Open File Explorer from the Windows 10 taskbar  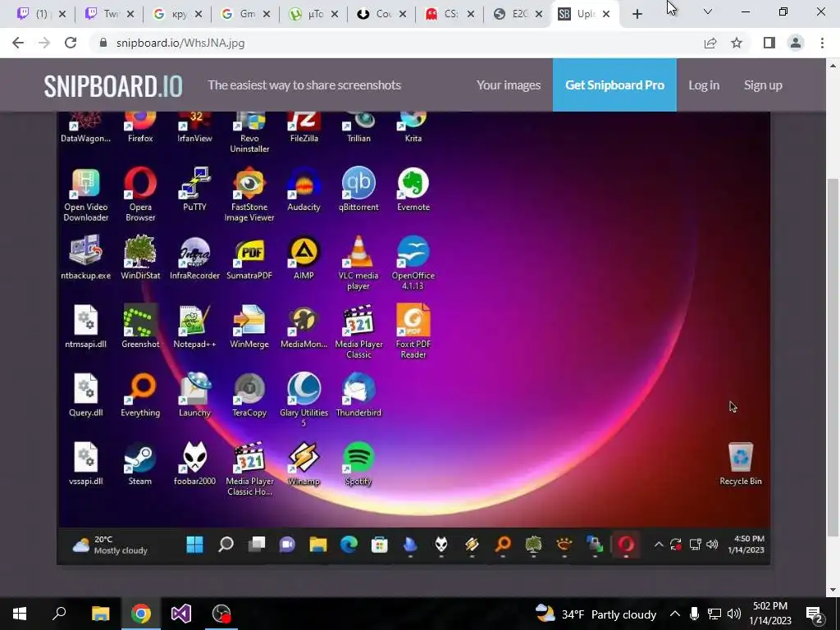[101, 614]
